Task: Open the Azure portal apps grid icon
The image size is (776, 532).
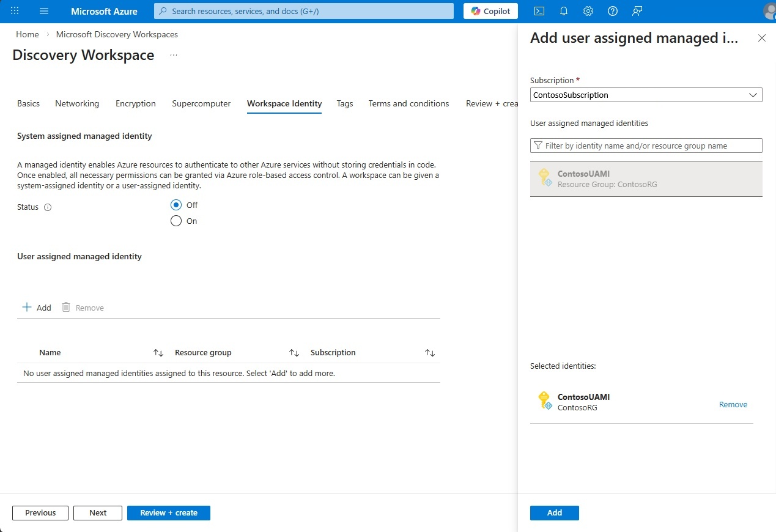Action: coord(15,11)
